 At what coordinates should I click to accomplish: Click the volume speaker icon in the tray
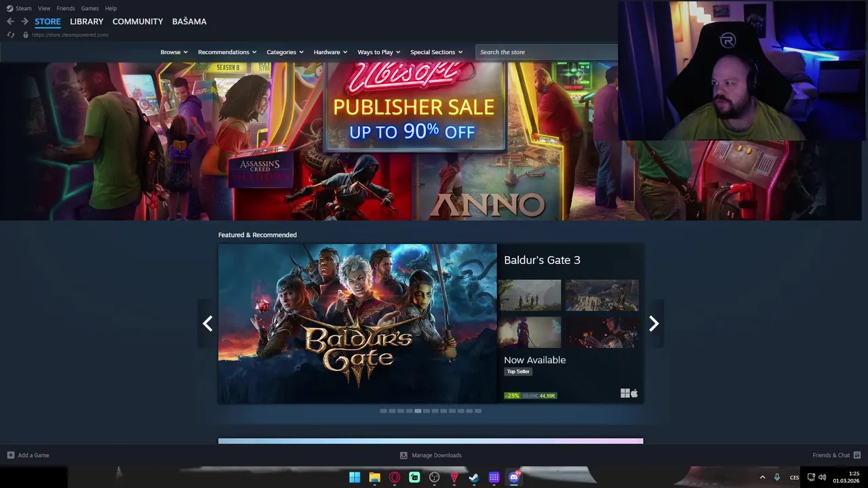[822, 477]
